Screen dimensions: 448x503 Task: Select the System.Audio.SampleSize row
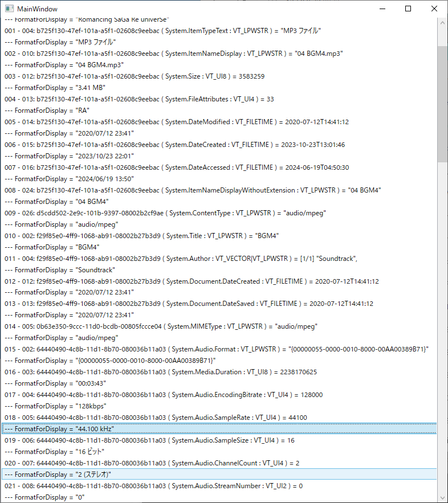click(x=219, y=440)
